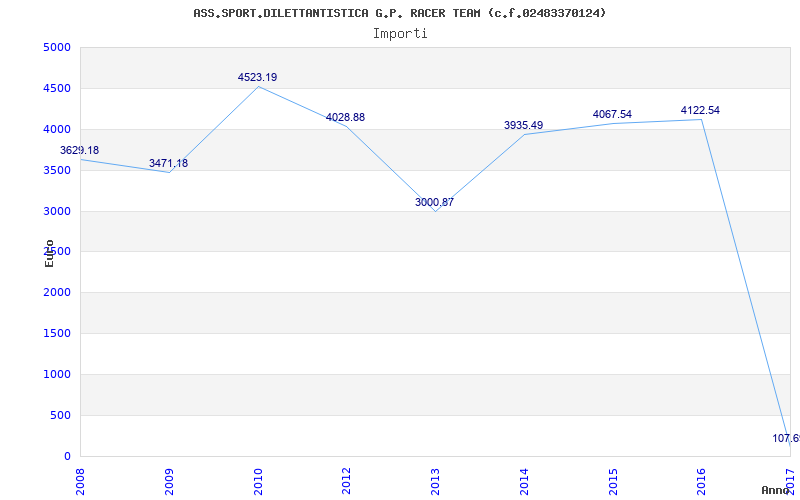
Task: Click the 'Importi' subtitle
Action: point(400,34)
